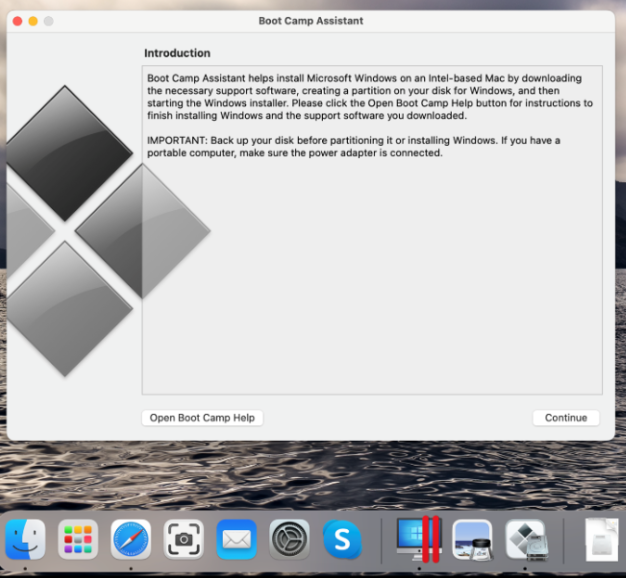The image size is (626, 578).
Task: Open Mail from the Dock
Action: tap(236, 539)
